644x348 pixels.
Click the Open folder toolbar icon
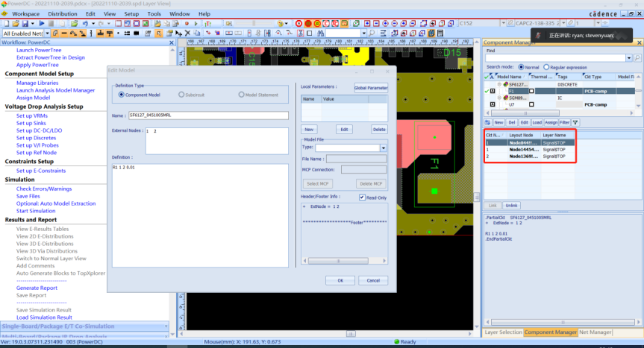point(16,23)
